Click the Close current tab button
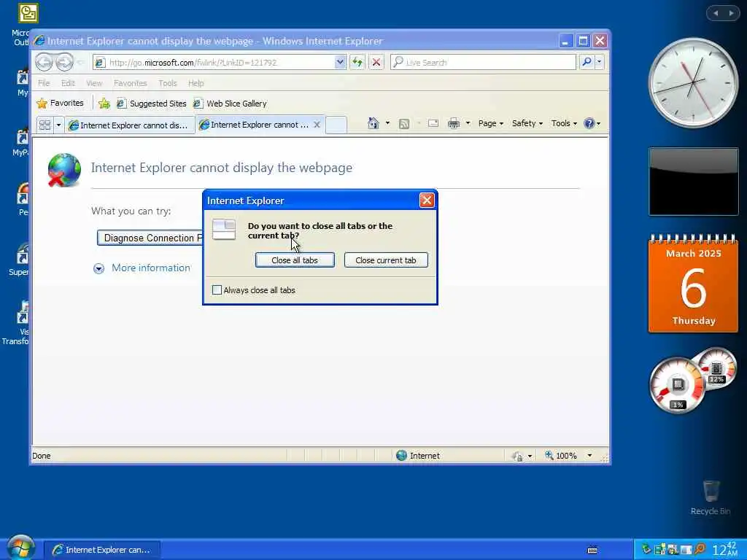747x560 pixels. 386,260
